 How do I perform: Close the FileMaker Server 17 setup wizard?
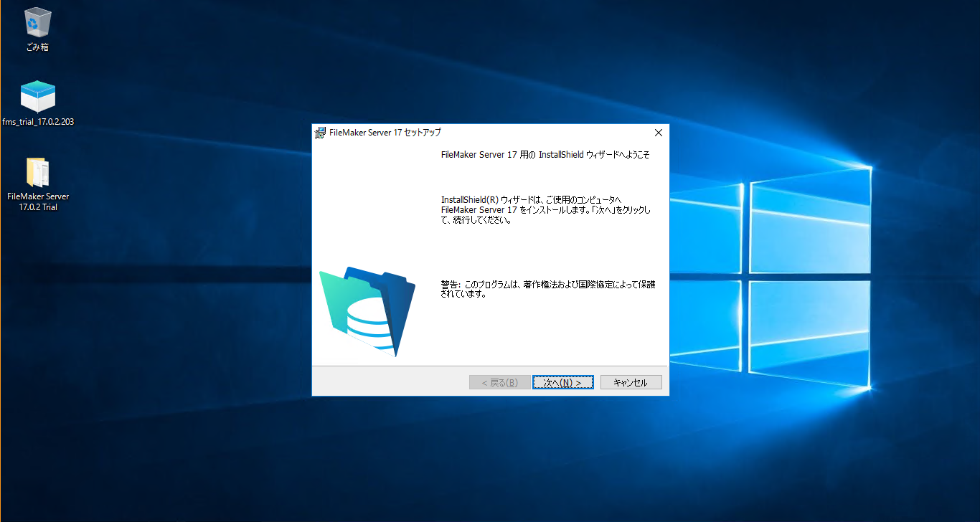[658, 133]
